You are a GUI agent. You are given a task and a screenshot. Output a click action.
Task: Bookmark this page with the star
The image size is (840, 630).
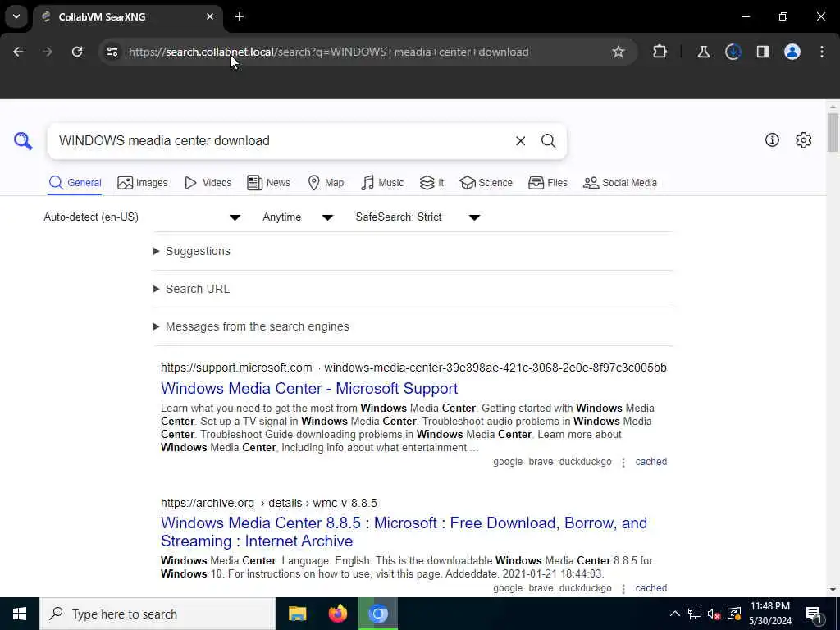tap(619, 52)
